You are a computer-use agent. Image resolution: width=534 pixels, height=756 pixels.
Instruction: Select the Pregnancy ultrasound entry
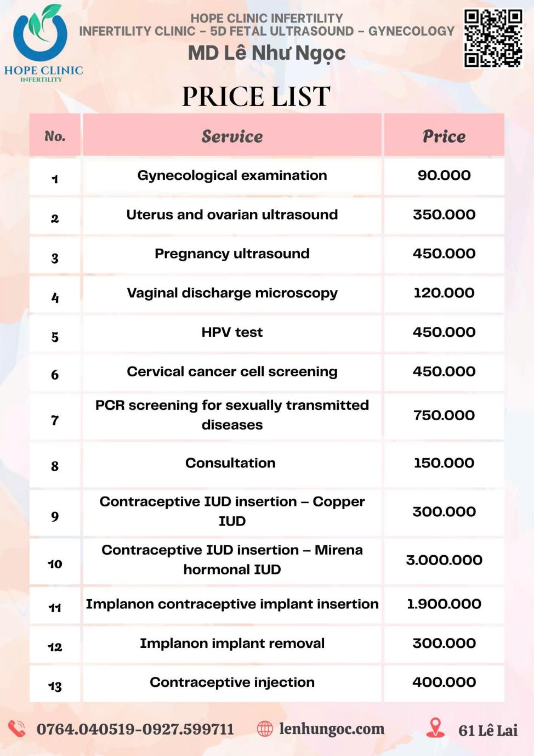pos(232,253)
